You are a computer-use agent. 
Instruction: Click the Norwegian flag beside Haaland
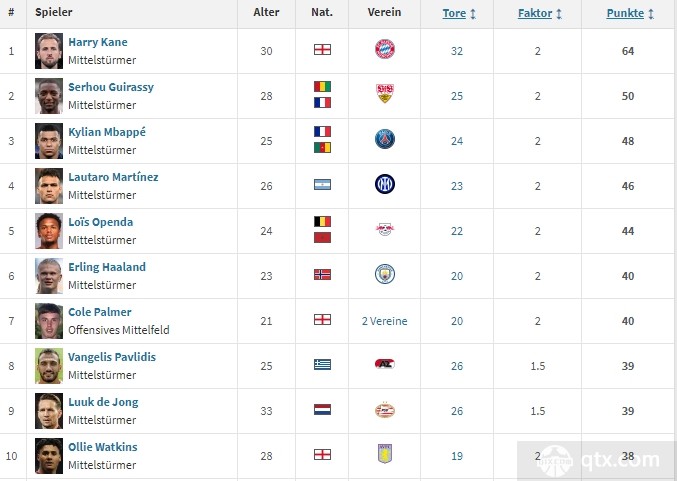[x=322, y=275]
